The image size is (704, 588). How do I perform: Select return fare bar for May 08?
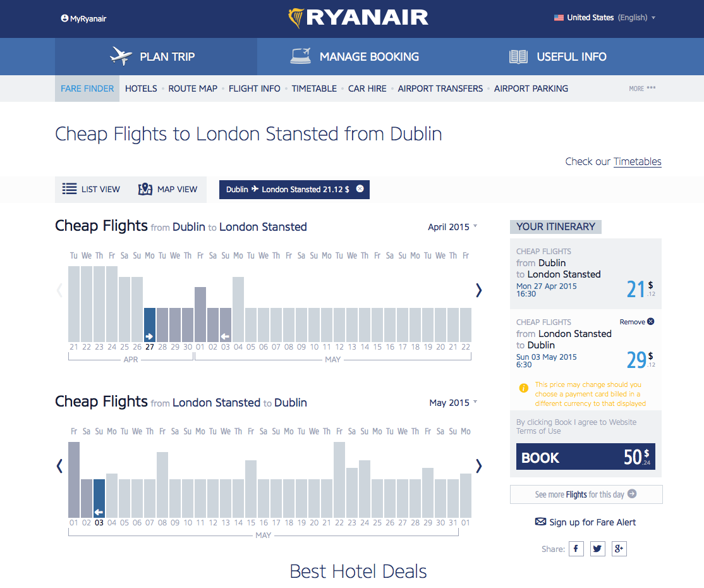point(162,485)
